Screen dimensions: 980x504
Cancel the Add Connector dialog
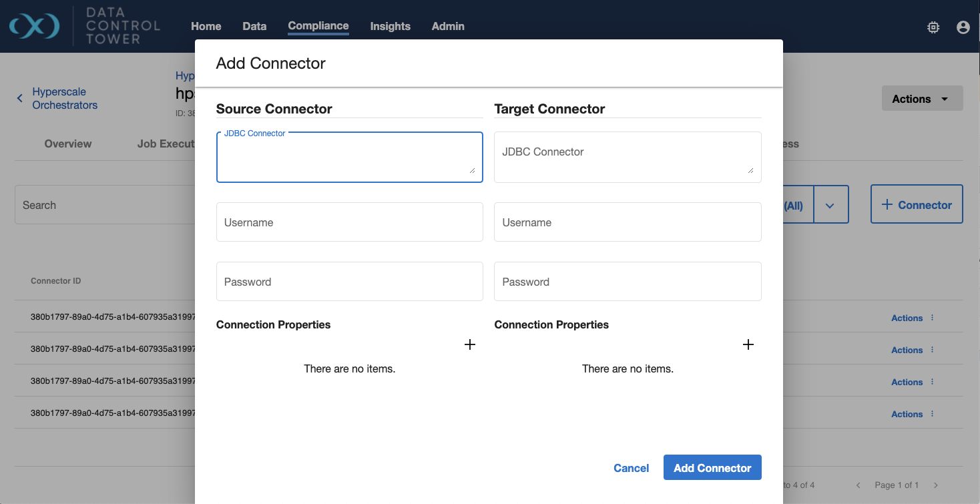[631, 468]
